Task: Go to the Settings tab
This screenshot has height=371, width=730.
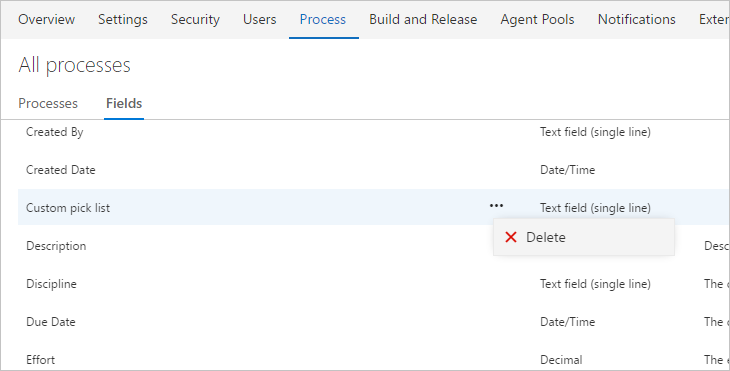Action: coord(123,20)
